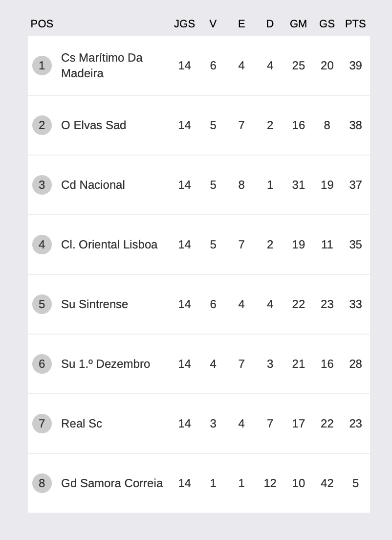392x540 pixels.
Task: Open Cl. Oriental Lisboa team
Action: click(x=109, y=245)
